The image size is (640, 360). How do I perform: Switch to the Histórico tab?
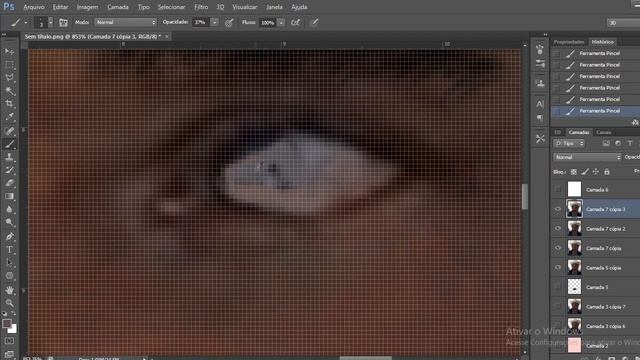point(602,42)
